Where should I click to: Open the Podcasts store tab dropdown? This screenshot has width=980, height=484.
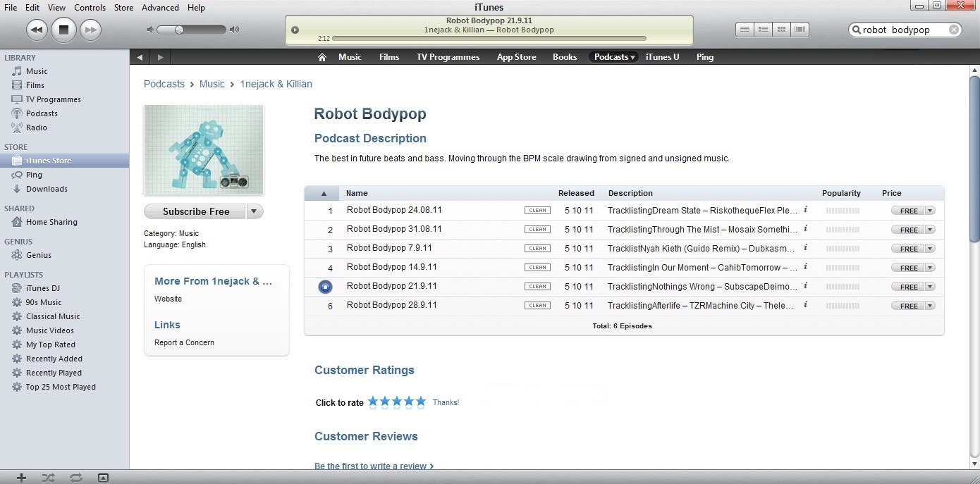coord(612,57)
